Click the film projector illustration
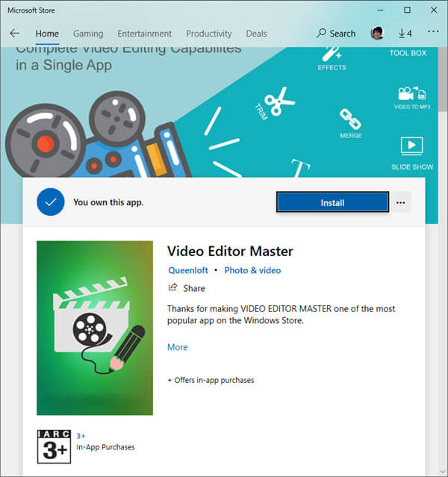Screen dimensions: 448x477 point(97,135)
